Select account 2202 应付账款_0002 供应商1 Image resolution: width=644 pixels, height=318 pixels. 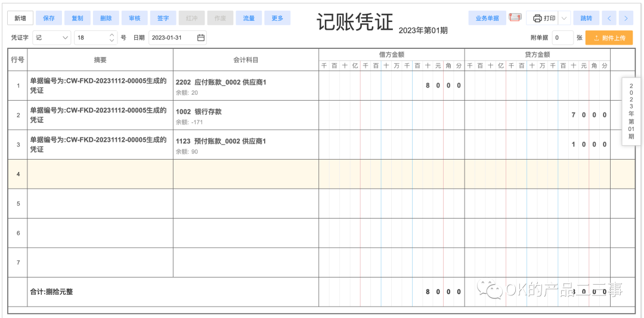[x=221, y=82]
